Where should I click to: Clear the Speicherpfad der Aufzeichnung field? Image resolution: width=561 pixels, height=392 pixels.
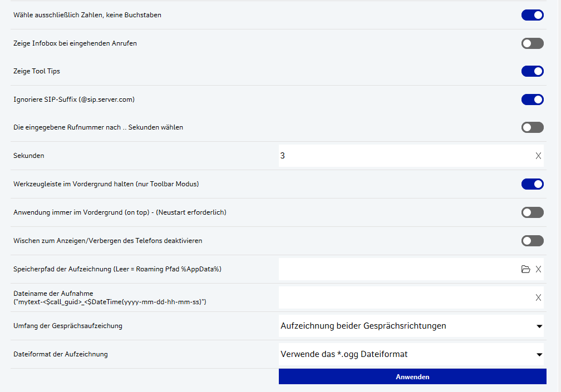(538, 269)
